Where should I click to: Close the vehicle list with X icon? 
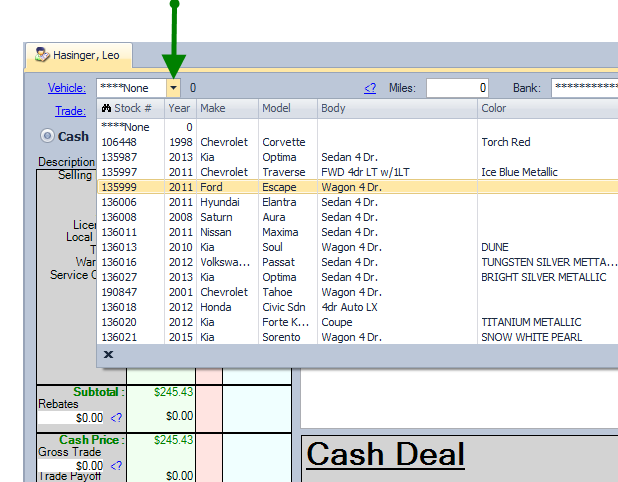(108, 354)
